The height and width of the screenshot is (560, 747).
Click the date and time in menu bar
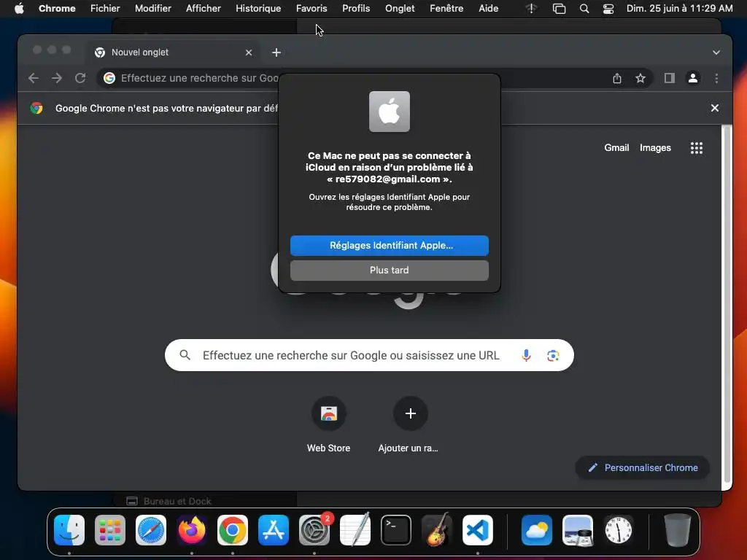[679, 8]
